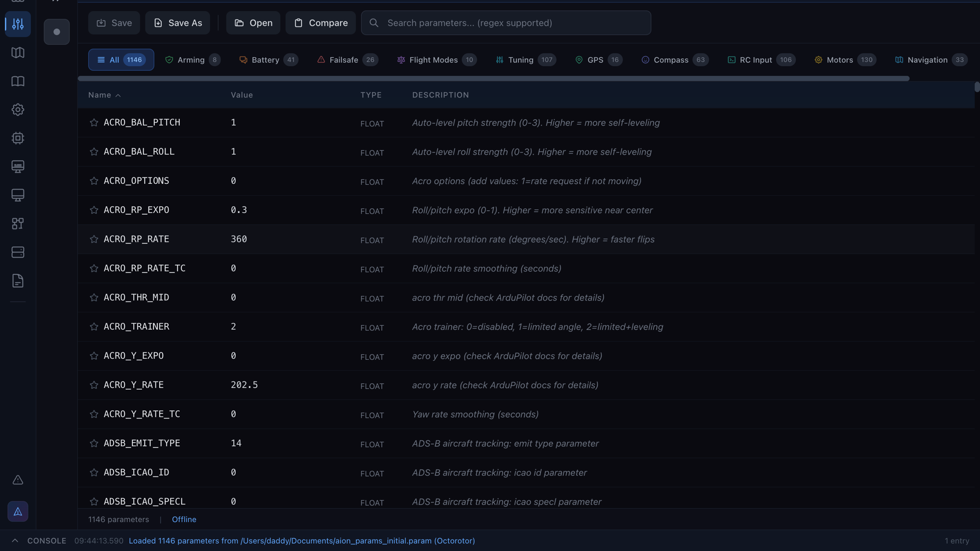Open the book icon in sidebar
Viewport: 980px width, 551px height.
pos(18,81)
